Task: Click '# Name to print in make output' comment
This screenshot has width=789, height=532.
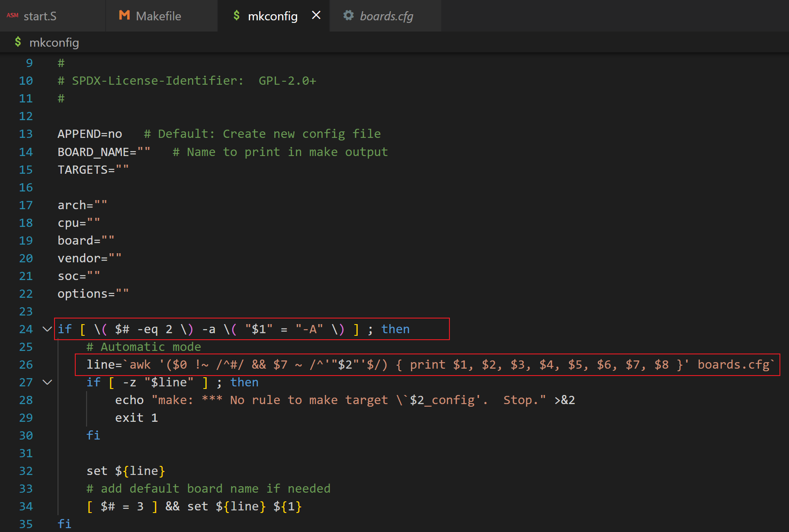Action: click(280, 152)
